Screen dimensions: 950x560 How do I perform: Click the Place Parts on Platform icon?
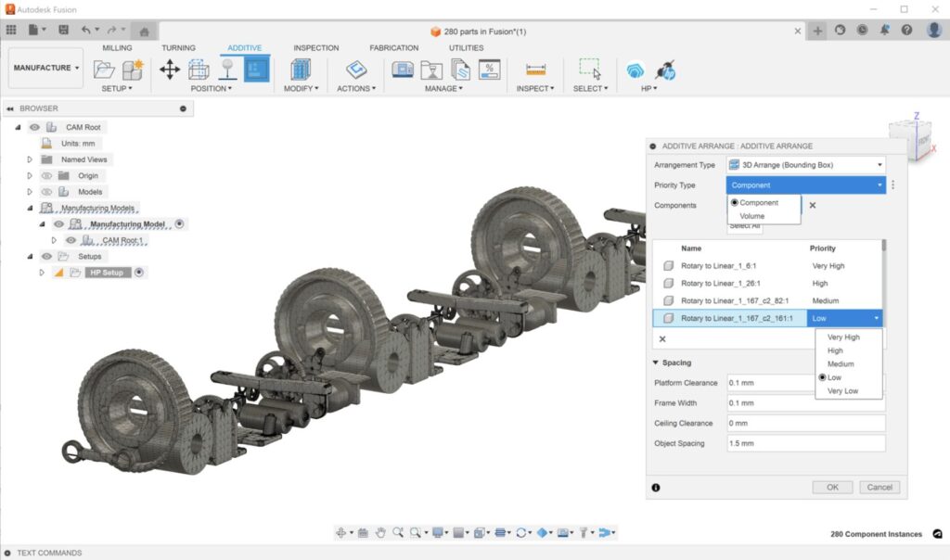coord(227,70)
